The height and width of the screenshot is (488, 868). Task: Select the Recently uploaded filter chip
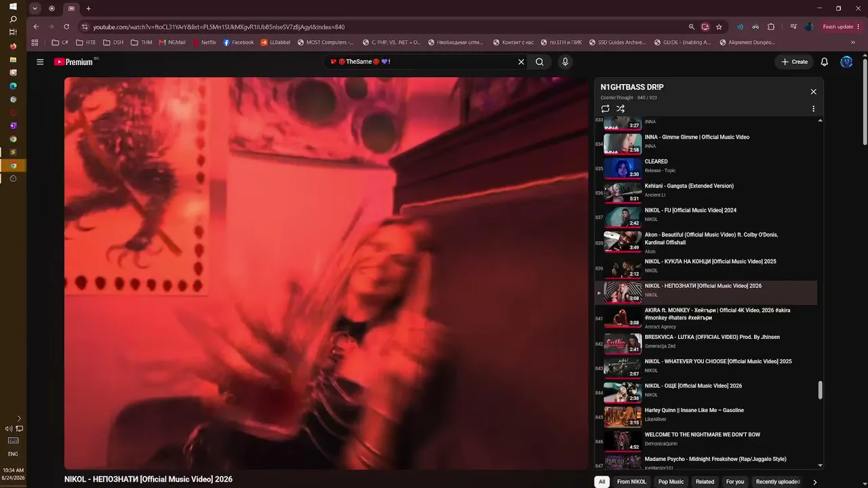778,482
